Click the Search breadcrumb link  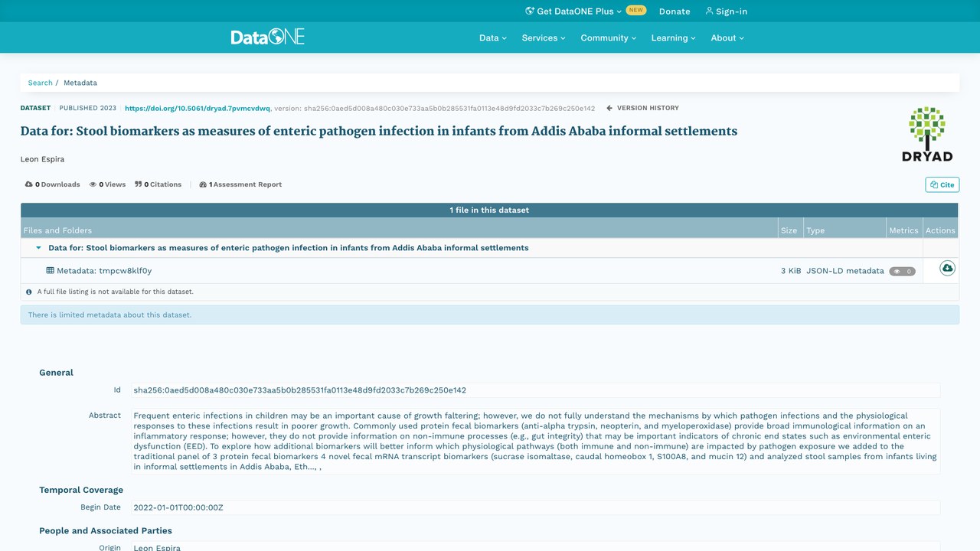click(40, 83)
